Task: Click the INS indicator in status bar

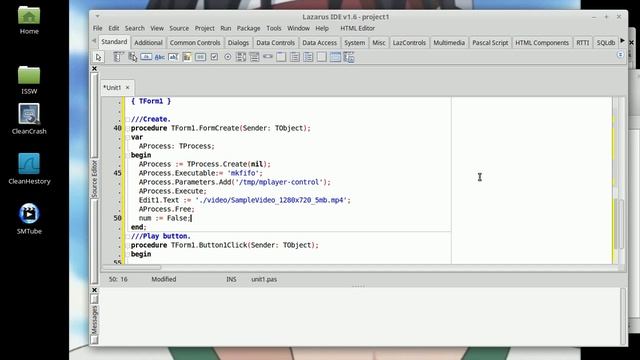Action: pos(231,279)
